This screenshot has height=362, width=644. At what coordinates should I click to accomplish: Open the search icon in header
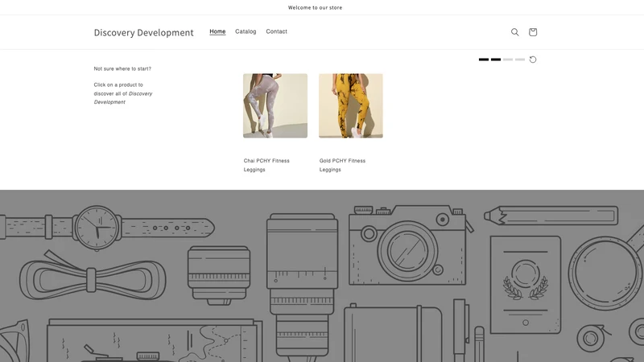tap(514, 32)
